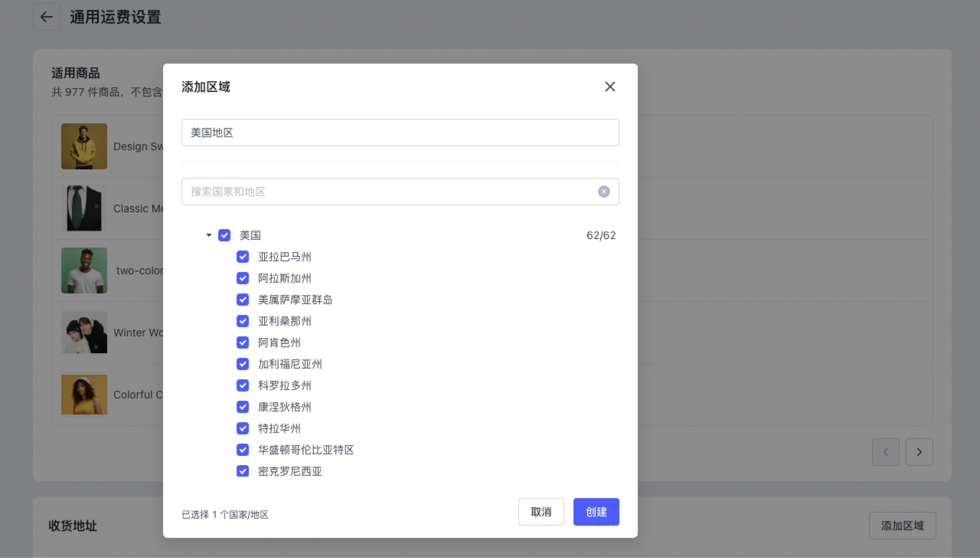Image resolution: width=980 pixels, height=558 pixels.
Task: Toggle 美属萨摩亚群岛 checkbox
Action: coord(242,299)
